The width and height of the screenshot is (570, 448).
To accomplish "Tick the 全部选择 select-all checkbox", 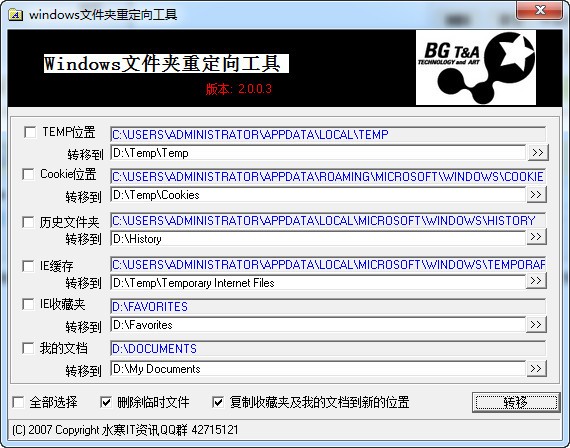I will pos(18,402).
